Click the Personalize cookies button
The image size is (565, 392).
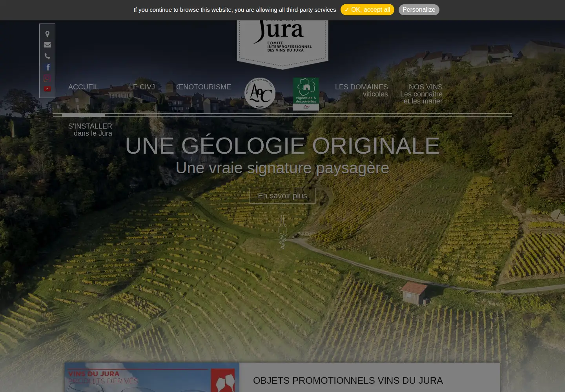(419, 10)
